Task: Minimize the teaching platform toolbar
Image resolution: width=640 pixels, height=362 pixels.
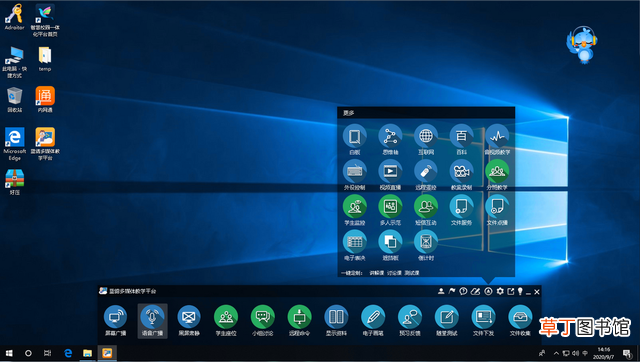Action: tap(528, 292)
